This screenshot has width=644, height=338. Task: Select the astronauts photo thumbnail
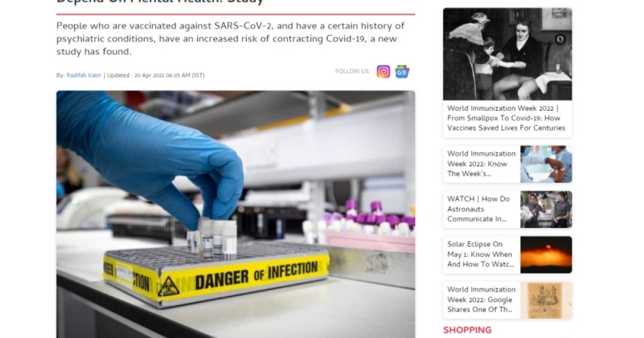tap(546, 209)
